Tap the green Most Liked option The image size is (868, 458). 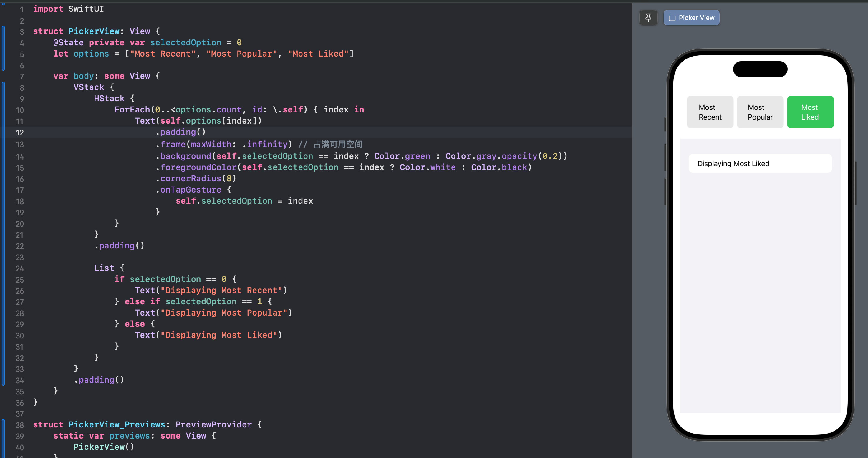click(810, 112)
